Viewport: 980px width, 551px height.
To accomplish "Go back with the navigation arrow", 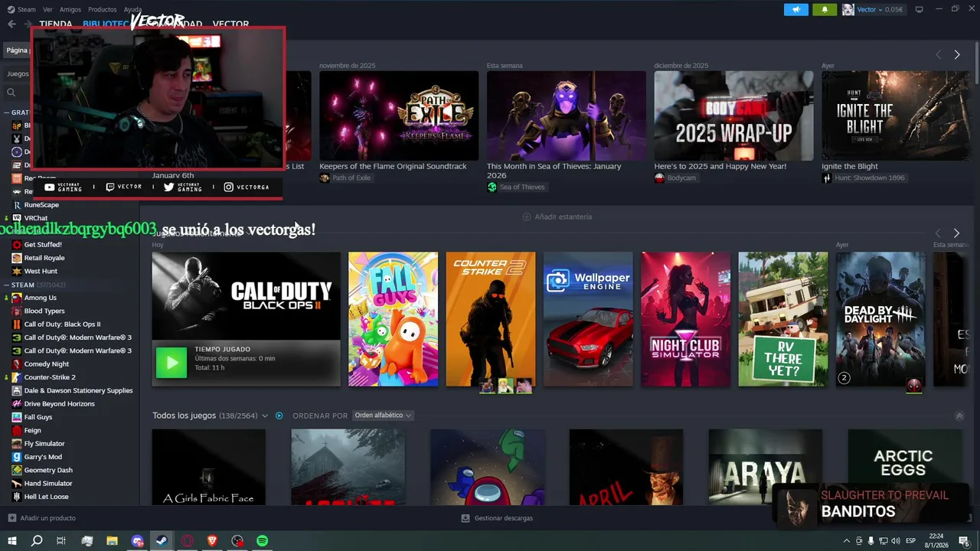I will tap(11, 24).
